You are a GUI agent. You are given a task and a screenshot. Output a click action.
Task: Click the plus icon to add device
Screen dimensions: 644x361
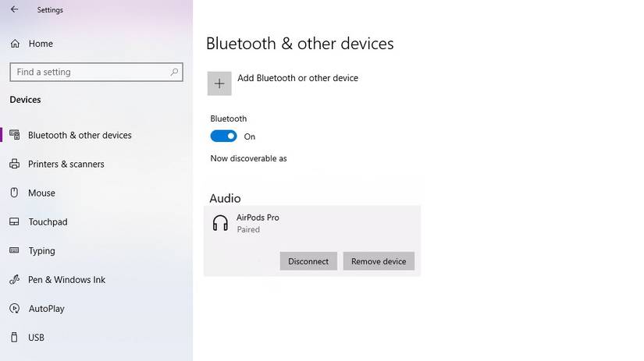coord(219,83)
